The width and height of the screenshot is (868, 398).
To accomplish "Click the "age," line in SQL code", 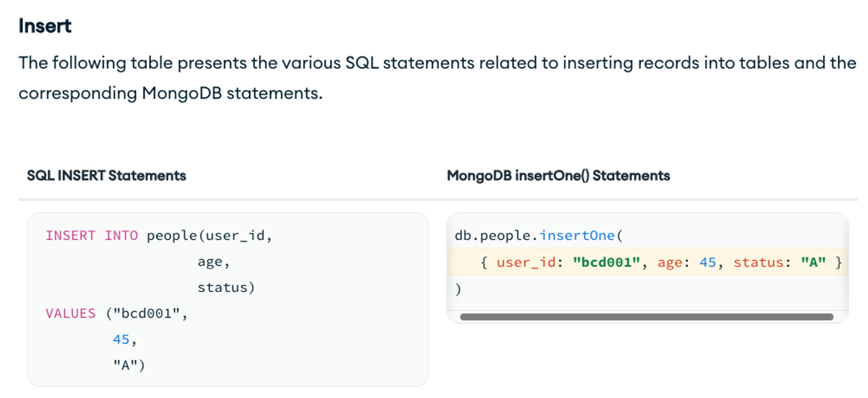I will 214,262.
